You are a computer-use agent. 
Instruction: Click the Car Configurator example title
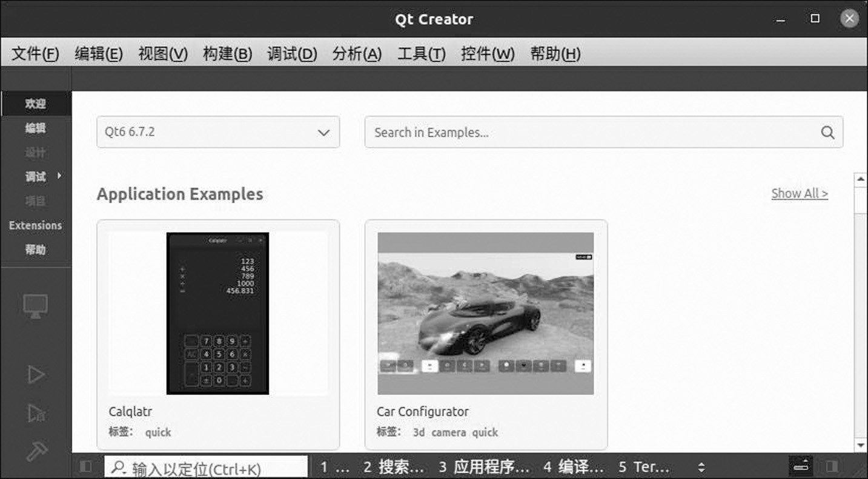[x=423, y=412]
